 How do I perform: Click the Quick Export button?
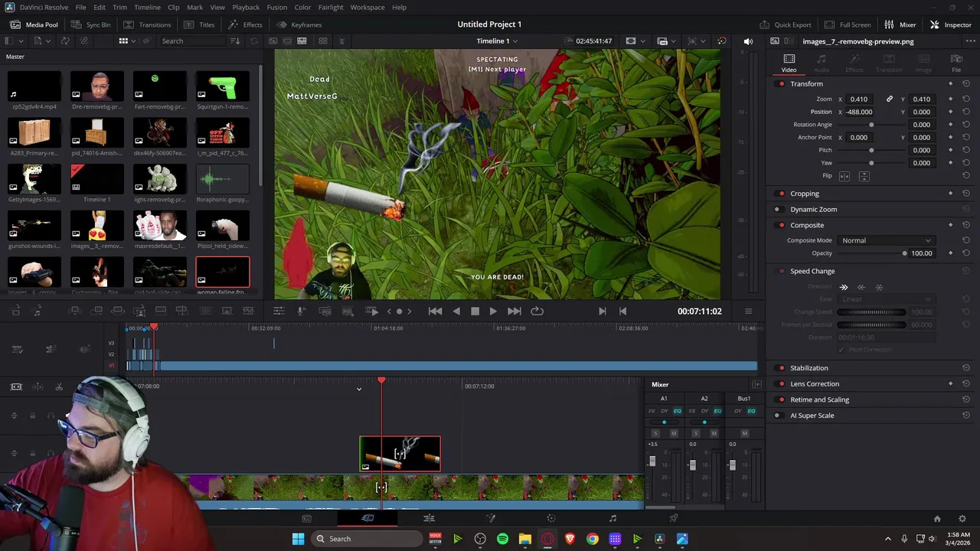[x=786, y=24]
